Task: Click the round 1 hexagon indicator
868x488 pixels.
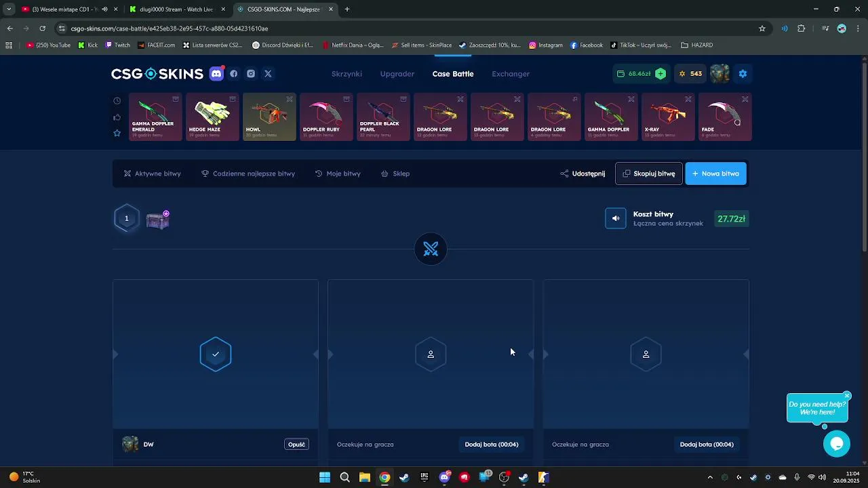Action: tap(126, 218)
